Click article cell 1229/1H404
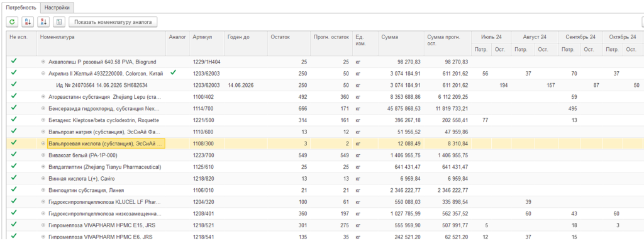 [x=206, y=62]
